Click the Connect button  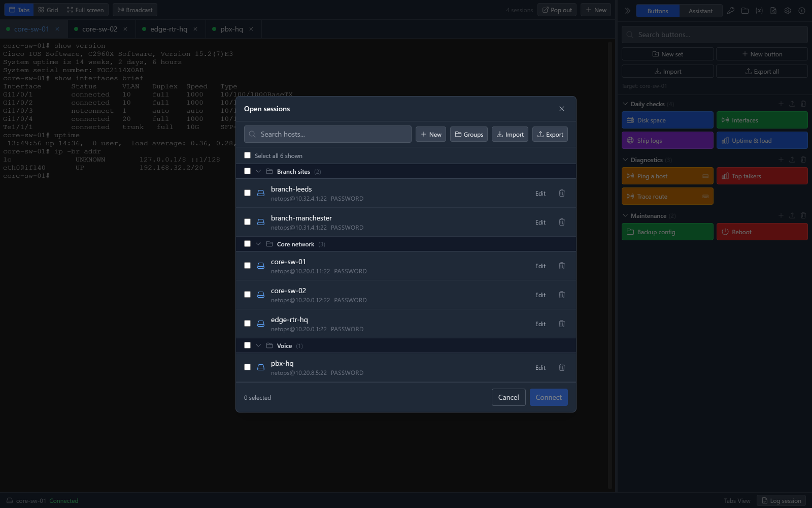point(549,397)
